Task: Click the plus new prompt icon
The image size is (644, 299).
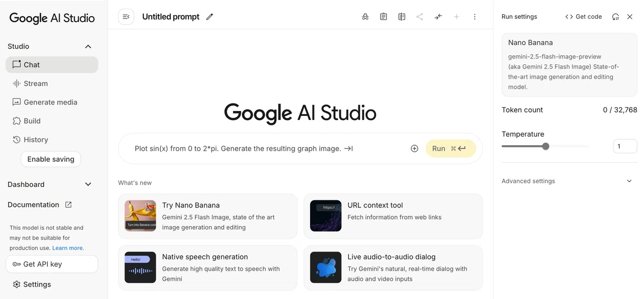Action: coord(457,17)
